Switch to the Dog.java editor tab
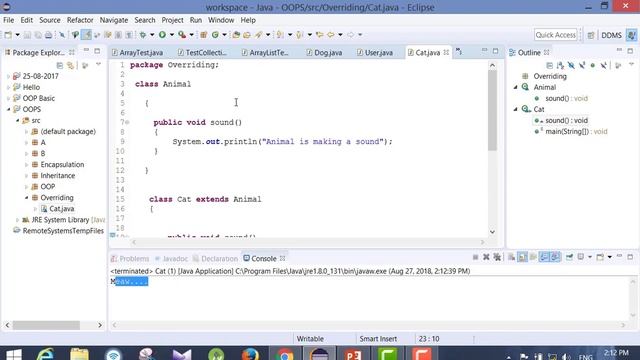 tap(324, 53)
